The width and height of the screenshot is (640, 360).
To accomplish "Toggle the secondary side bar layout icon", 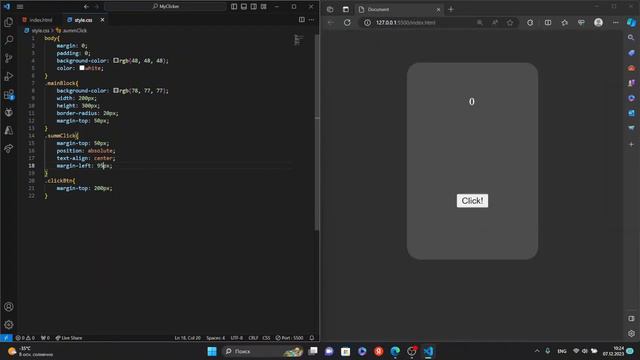I will pyautogui.click(x=253, y=7).
